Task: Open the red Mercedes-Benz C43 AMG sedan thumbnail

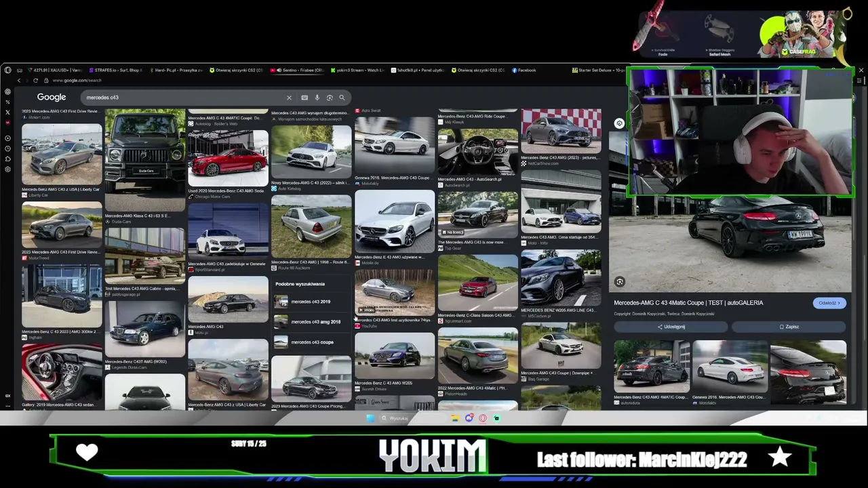Action: tap(228, 159)
